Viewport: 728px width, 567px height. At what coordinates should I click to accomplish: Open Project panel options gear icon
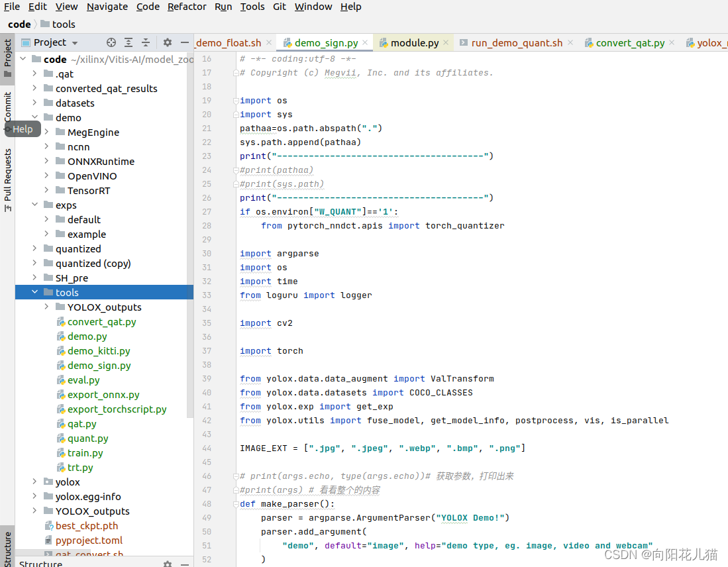(x=167, y=42)
